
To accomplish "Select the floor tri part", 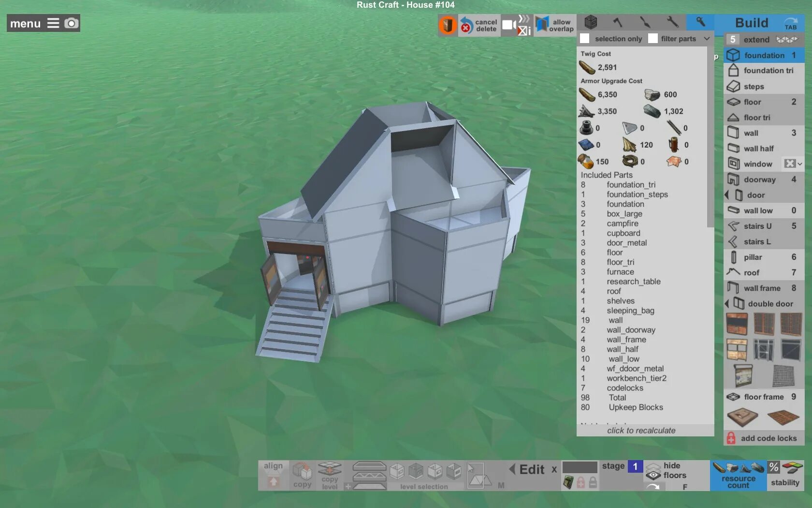I will (764, 118).
